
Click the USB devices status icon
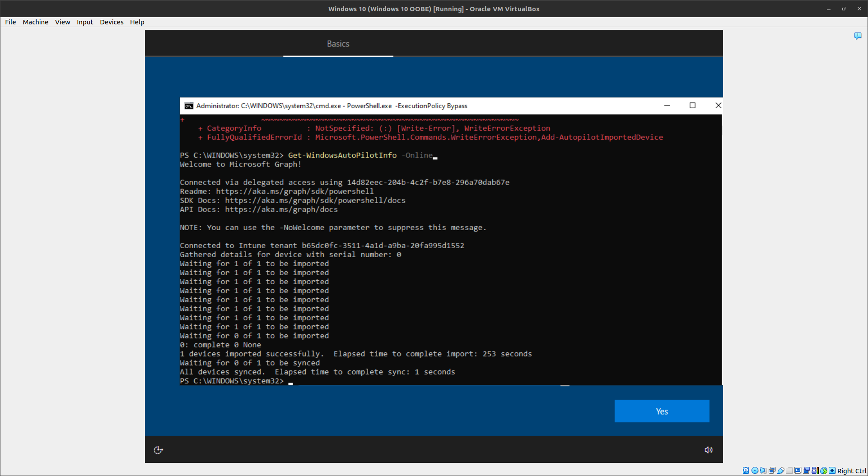tap(781, 471)
